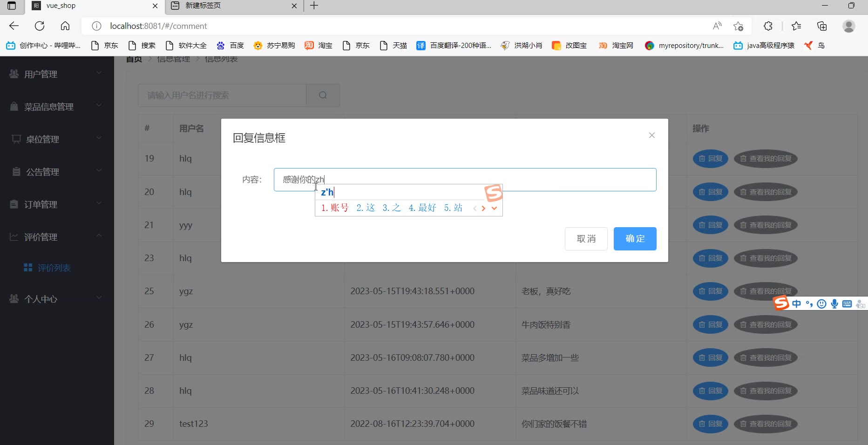The width and height of the screenshot is (868, 445).
Task: Open the Sogou emoji panel
Action: click(x=822, y=304)
